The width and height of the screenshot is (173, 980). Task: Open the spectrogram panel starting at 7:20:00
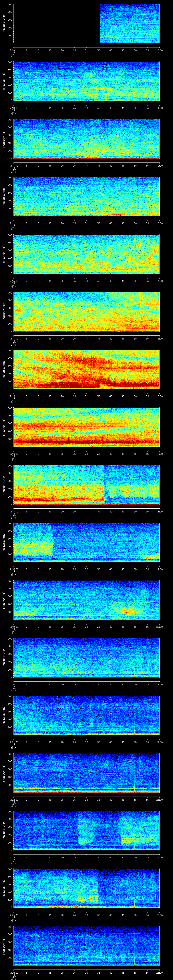[87, 658]
